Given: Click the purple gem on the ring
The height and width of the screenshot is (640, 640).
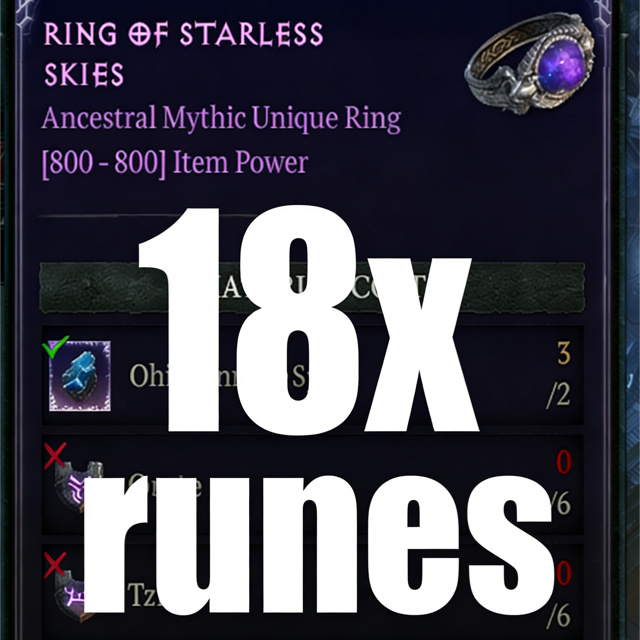Looking at the screenshot, I should [x=561, y=66].
